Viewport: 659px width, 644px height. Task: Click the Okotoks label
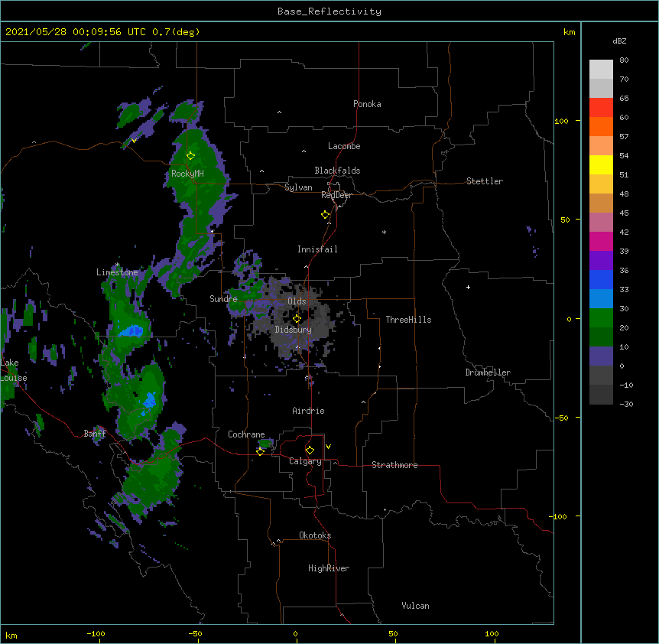pos(315,535)
